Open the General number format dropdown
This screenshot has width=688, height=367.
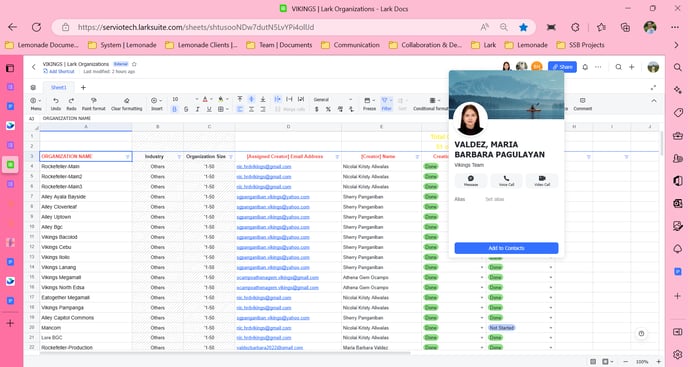pos(333,100)
